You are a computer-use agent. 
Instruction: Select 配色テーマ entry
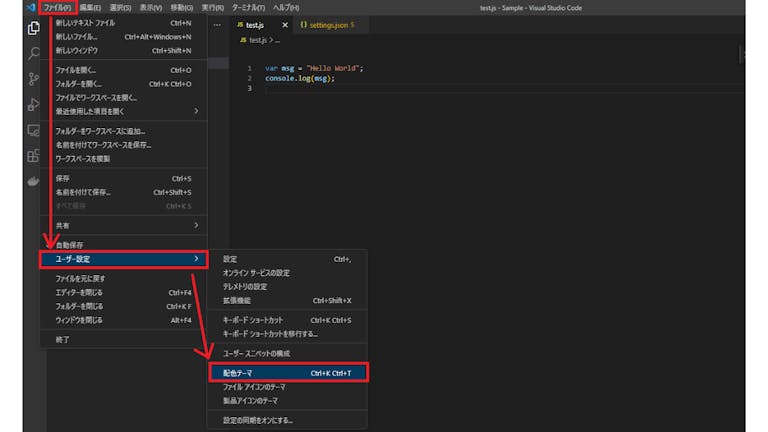pos(288,373)
